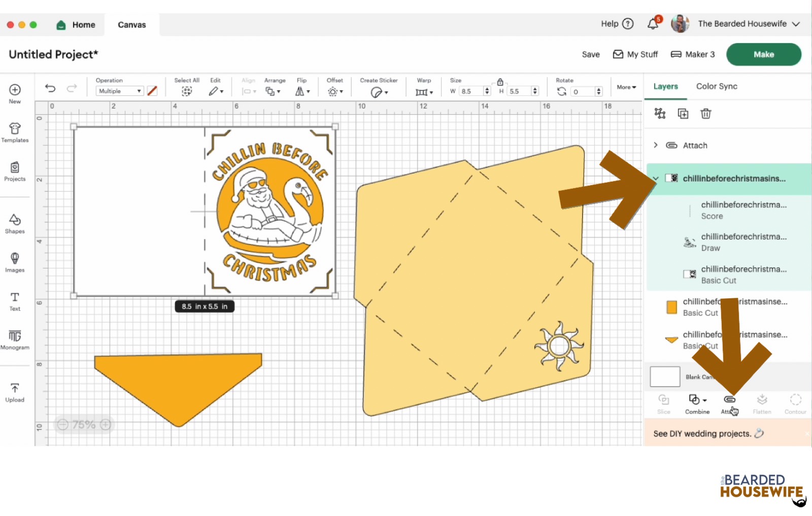This screenshot has height=516, width=812.
Task: Duplicate the selected layer icon
Action: 683,114
